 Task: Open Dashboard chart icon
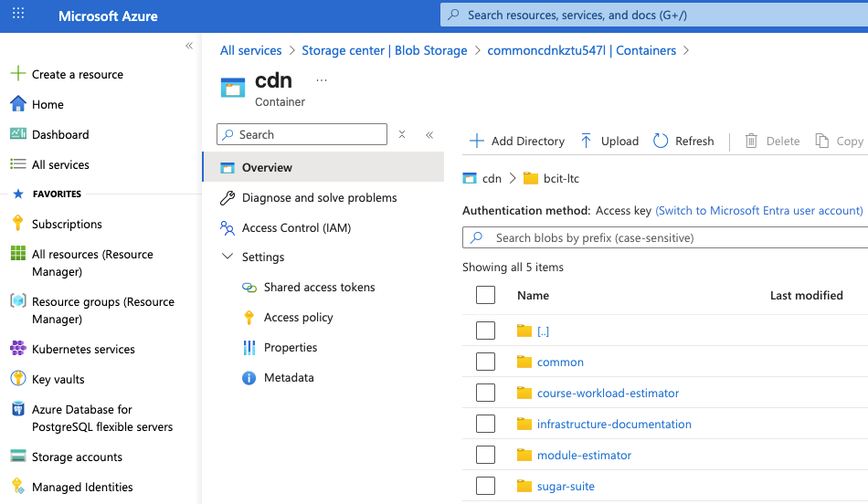coord(18,134)
